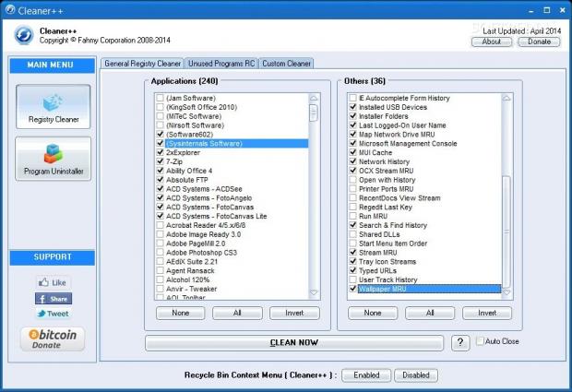
Task: Set Recycle Bin context menu to Enabled
Action: pos(366,375)
